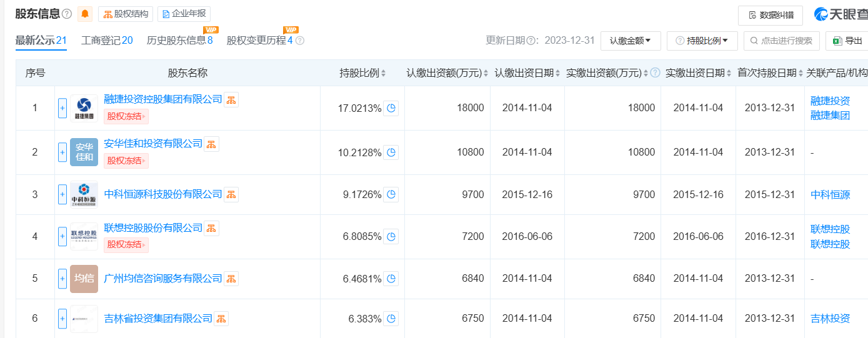Open 广州均信咨询服务有限公司 link

coord(163,279)
